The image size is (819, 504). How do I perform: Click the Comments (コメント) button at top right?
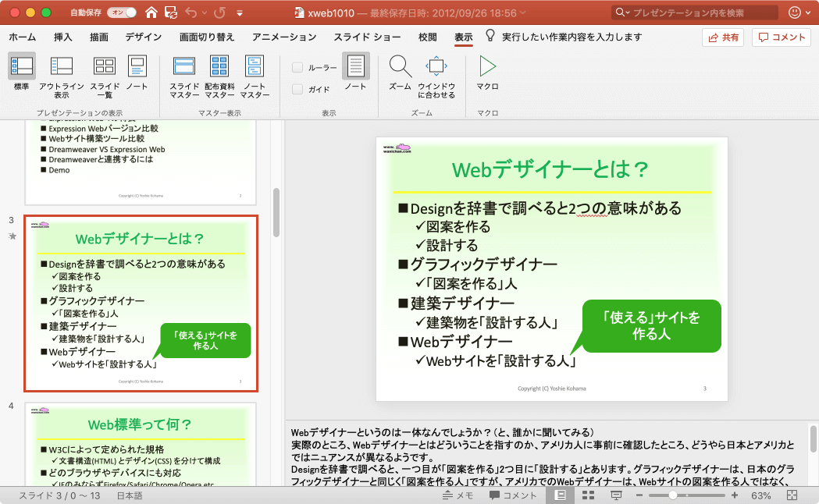[782, 37]
